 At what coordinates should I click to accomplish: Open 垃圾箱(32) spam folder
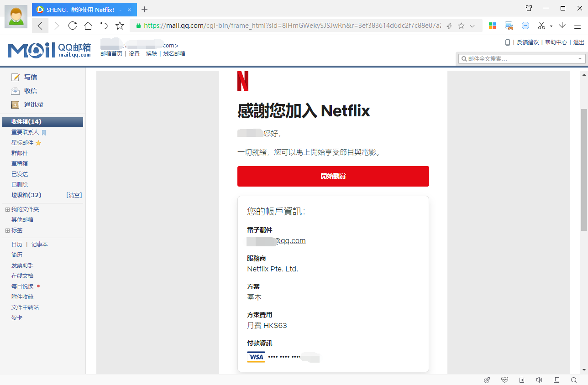coord(26,195)
